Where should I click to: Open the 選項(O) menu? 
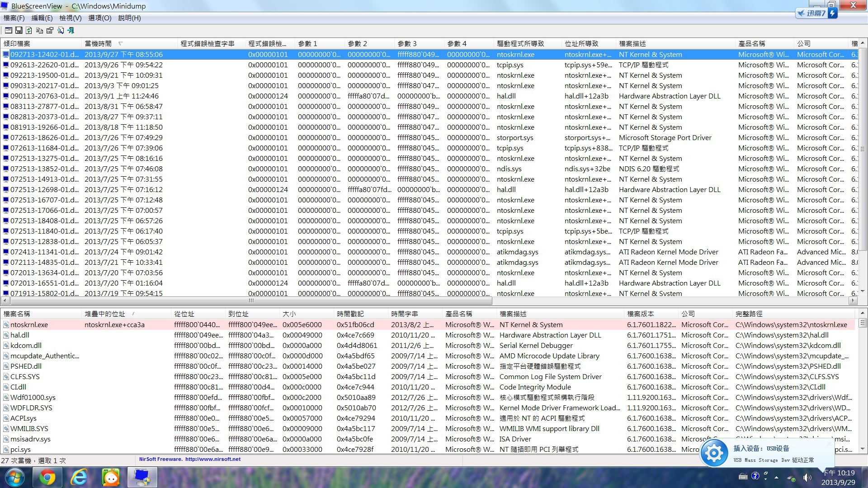coord(100,18)
